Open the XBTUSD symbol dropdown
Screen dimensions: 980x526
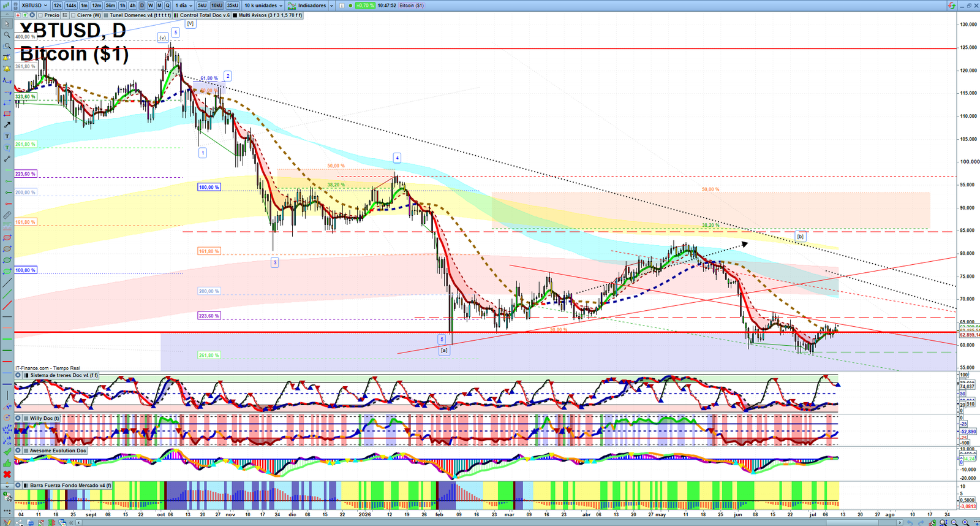coord(34,6)
